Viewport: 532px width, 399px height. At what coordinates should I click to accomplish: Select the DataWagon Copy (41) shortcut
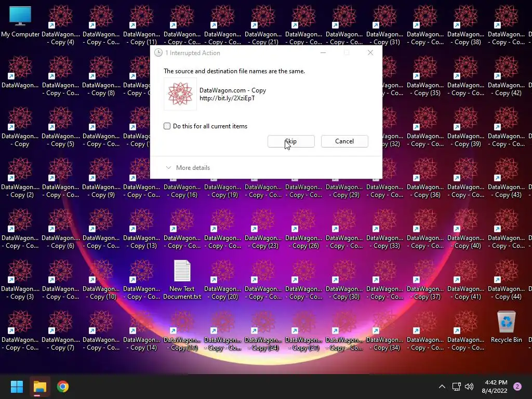(x=466, y=280)
